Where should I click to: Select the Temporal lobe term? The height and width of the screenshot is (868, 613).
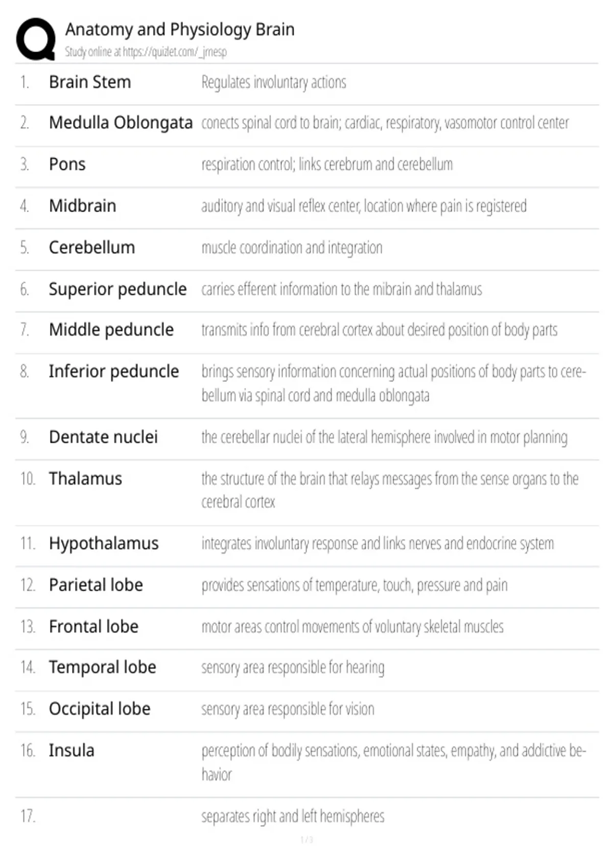click(x=103, y=667)
